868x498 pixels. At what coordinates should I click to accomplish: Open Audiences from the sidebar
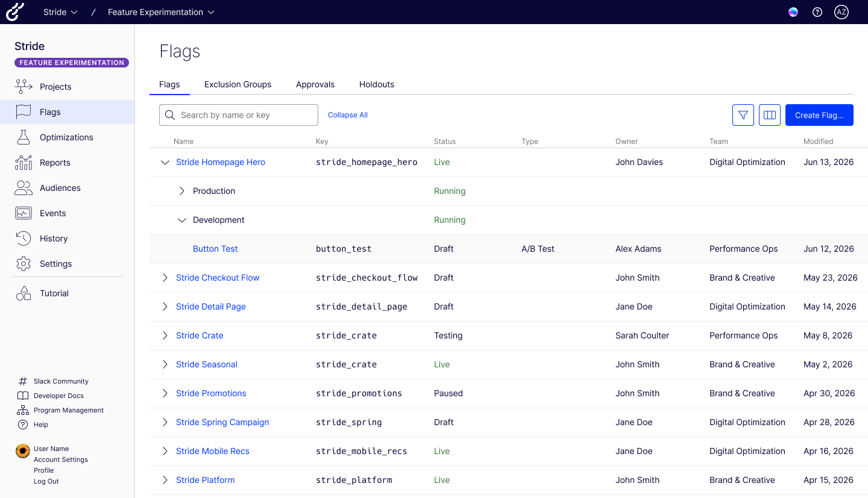[60, 188]
